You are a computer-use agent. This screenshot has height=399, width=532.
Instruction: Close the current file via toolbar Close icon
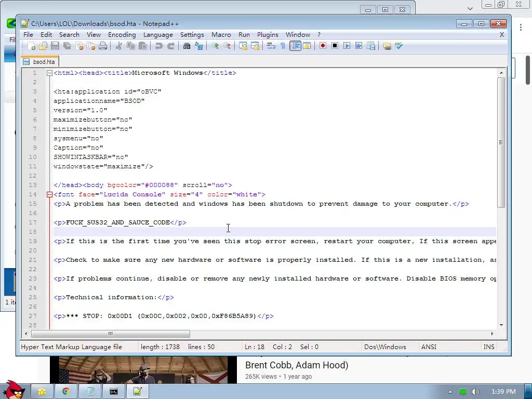click(x=79, y=46)
